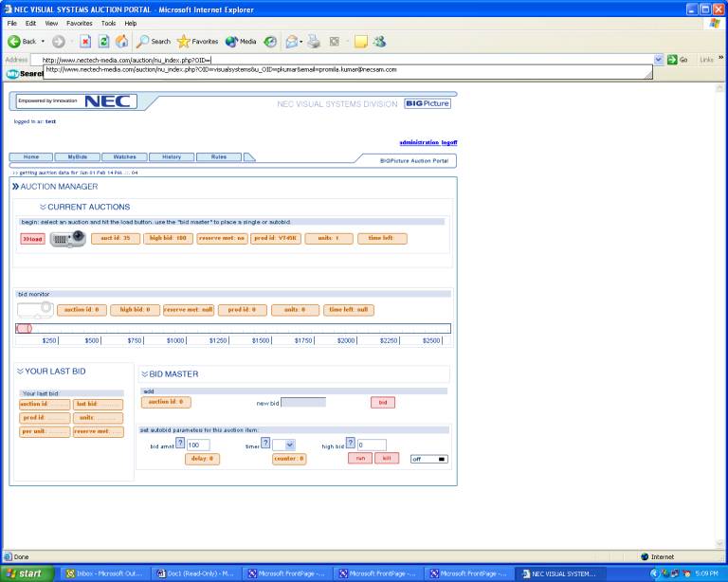The width and height of the screenshot is (728, 582).
Task: Open the Favorites menu
Action: tap(79, 23)
